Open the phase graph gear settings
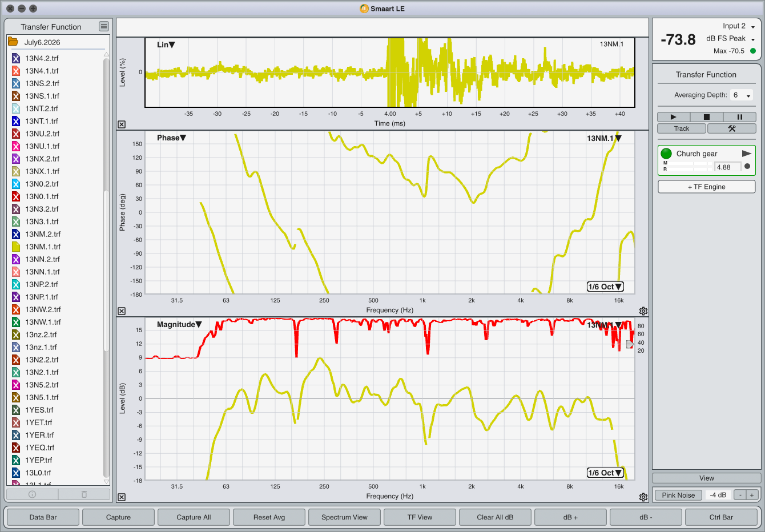 tap(643, 311)
